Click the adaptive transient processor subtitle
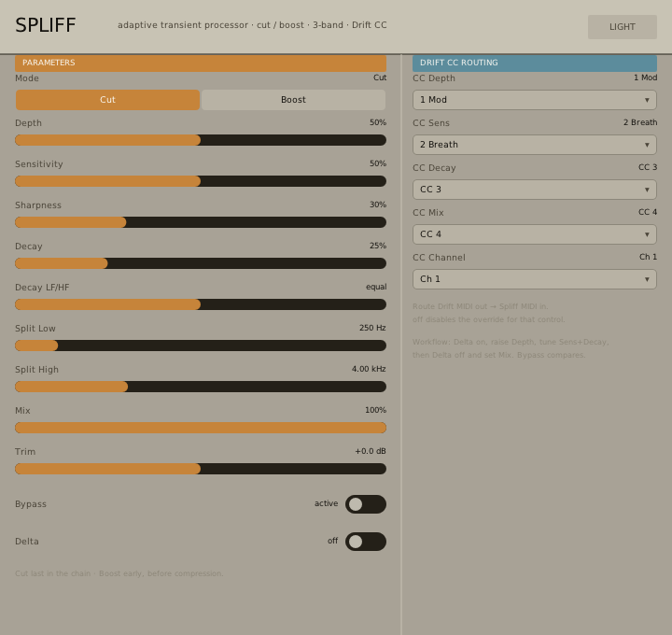 pos(252,25)
